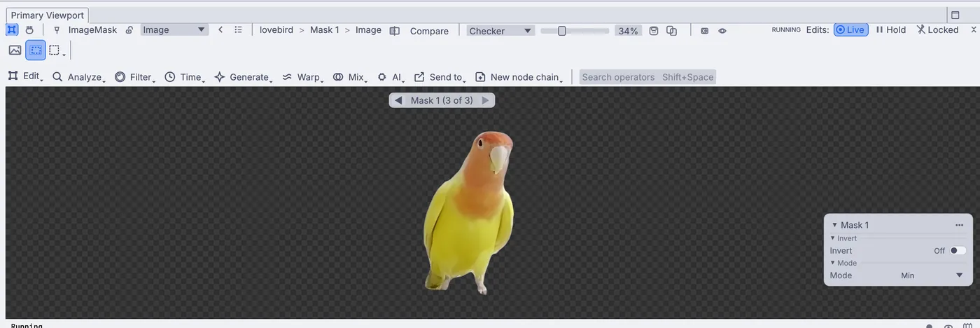Image resolution: width=980 pixels, height=328 pixels.
Task: Click the maximize panel icon at top right
Action: point(955,15)
